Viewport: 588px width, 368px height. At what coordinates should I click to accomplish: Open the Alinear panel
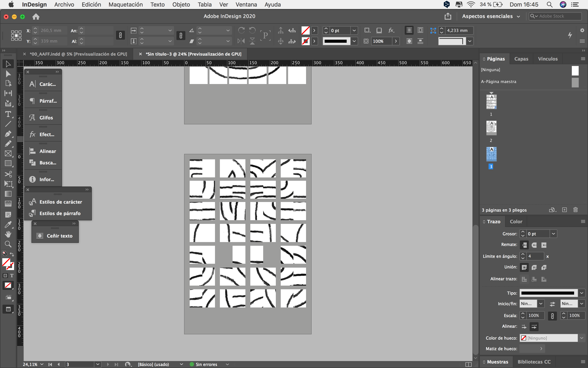(x=43, y=151)
